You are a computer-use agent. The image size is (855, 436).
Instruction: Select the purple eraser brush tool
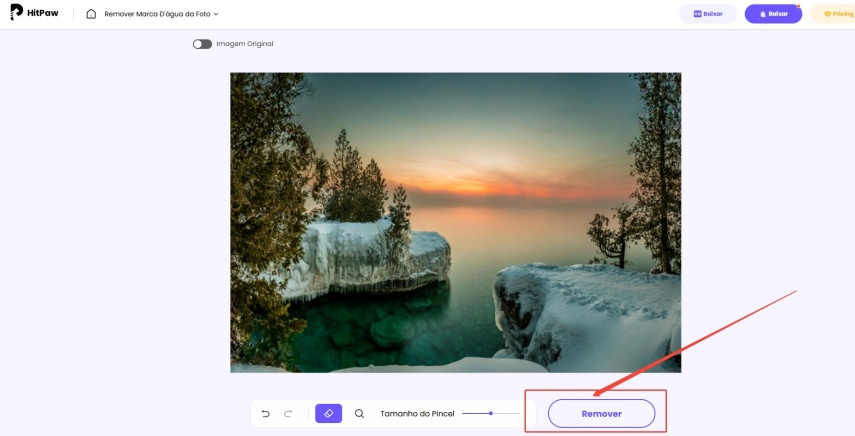click(328, 414)
